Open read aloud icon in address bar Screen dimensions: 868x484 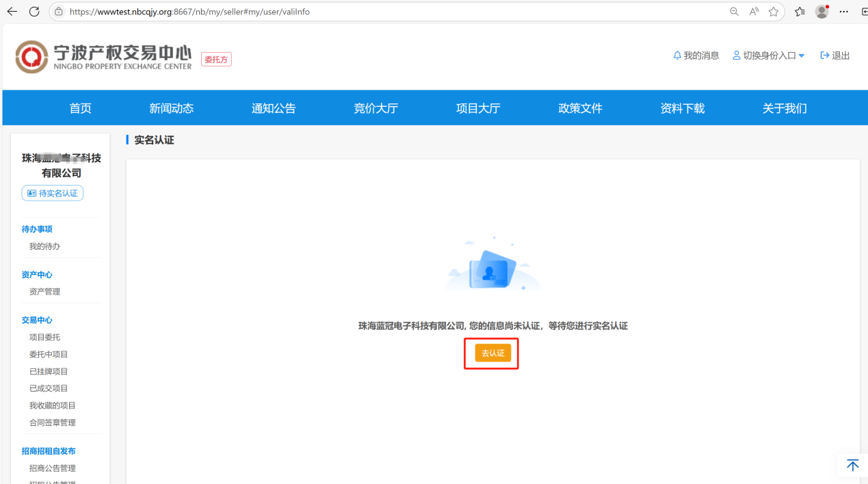754,12
